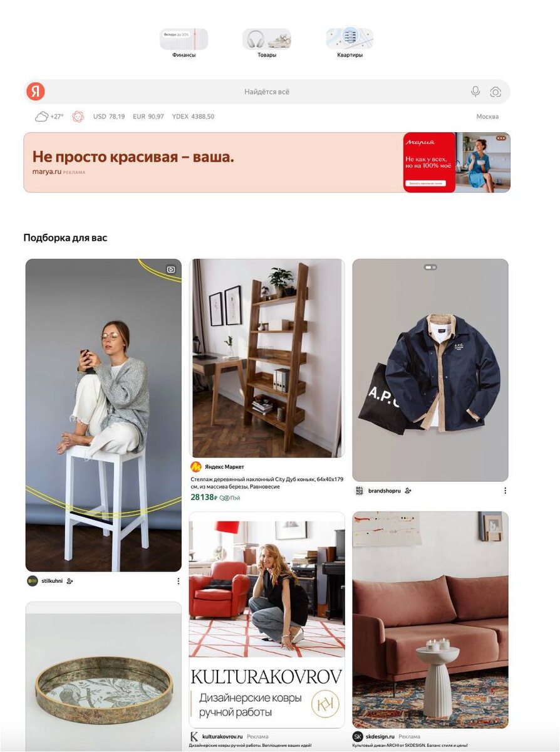The height and width of the screenshot is (752, 560).
Task: Click the Москва location link
Action: [487, 117]
